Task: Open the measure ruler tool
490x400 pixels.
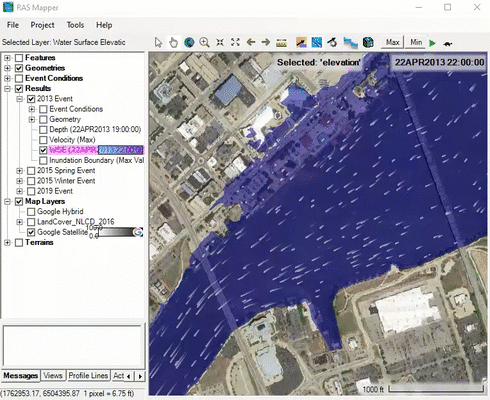Action: 282,43
